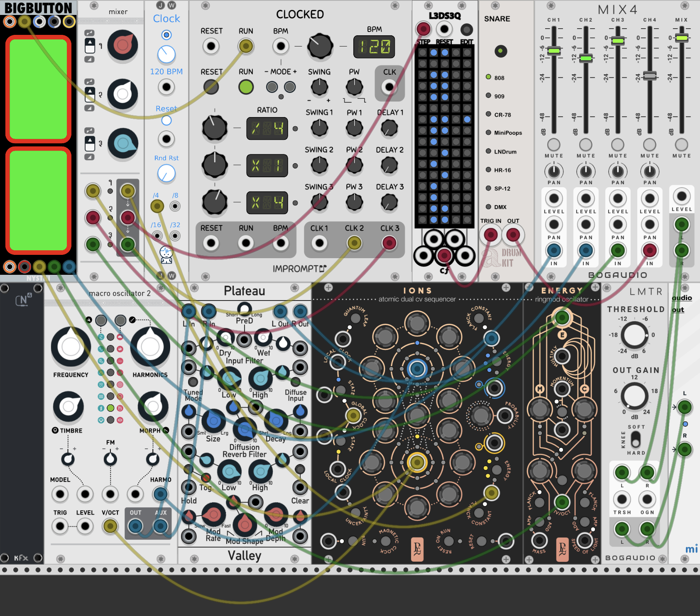Click the CLK 3 output jack
This screenshot has width=700, height=616.
tap(389, 243)
